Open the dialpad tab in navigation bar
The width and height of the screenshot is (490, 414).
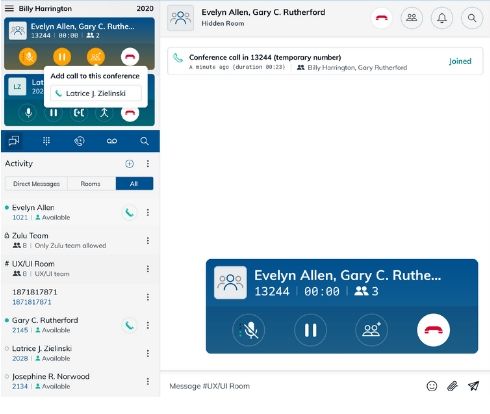46,141
